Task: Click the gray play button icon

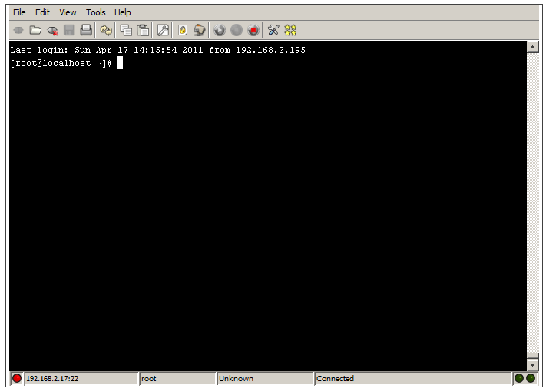Action: tap(220, 30)
